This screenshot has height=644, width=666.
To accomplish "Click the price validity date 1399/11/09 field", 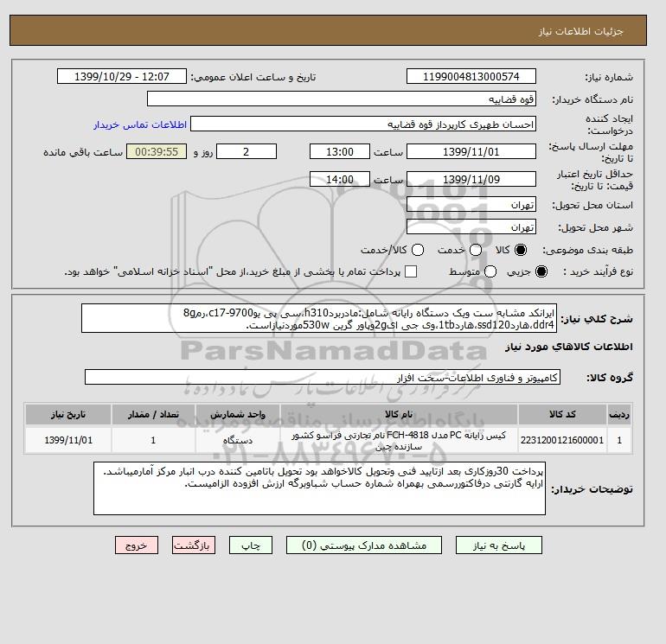I will (x=471, y=179).
